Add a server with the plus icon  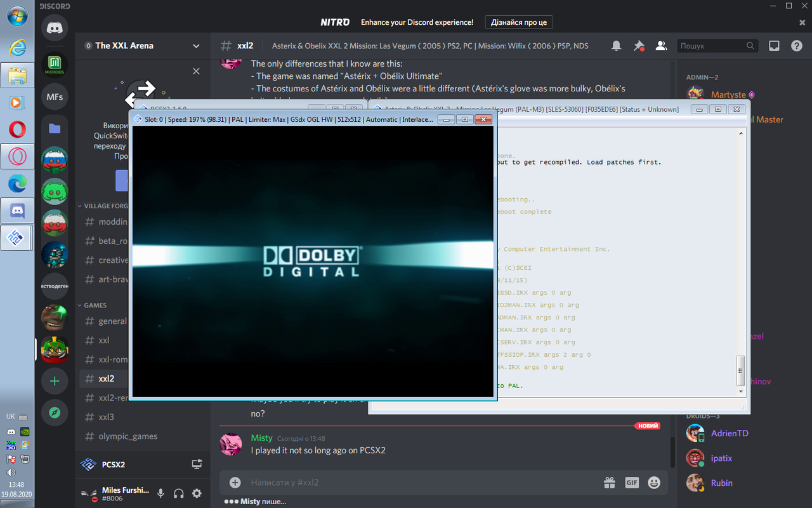tap(55, 381)
